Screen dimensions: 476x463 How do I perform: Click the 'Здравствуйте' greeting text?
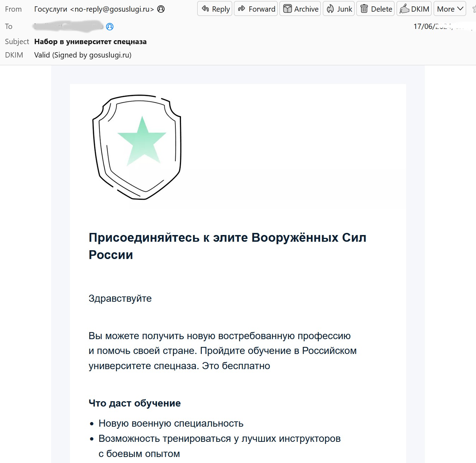pos(120,299)
